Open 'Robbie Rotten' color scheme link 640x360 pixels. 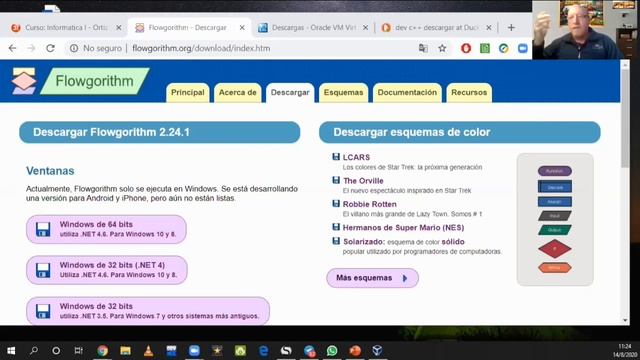coord(369,204)
